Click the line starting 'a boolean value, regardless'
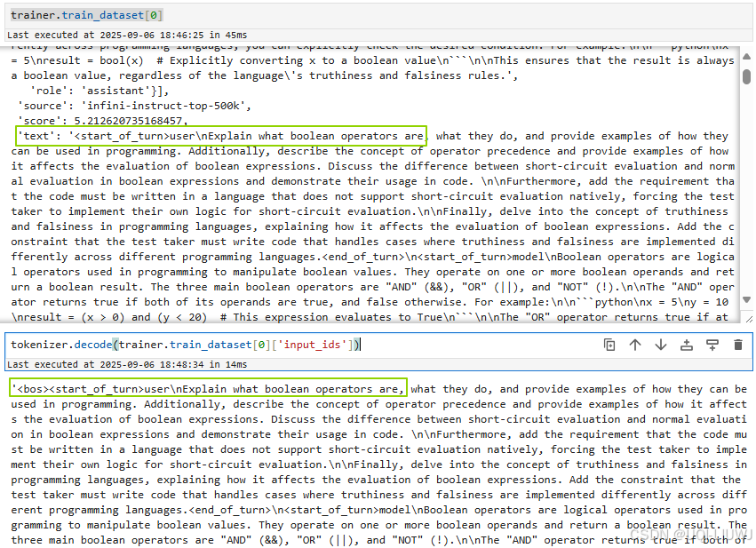 click(264, 75)
